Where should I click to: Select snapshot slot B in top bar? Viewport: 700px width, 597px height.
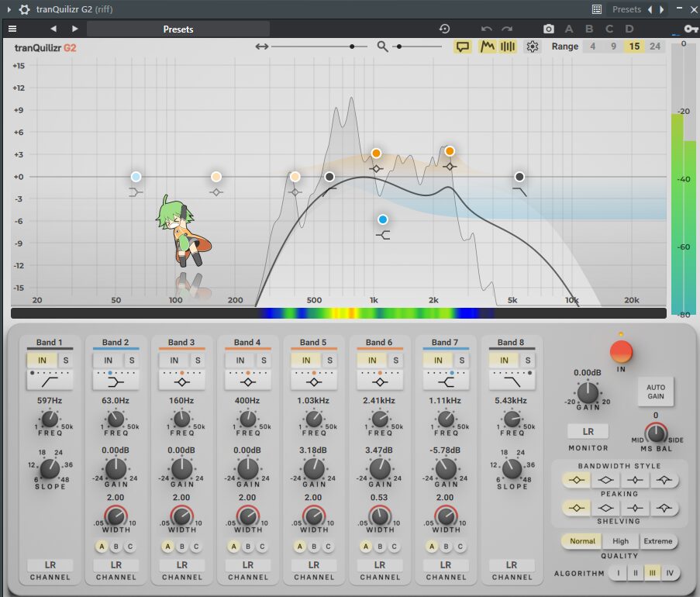589,29
